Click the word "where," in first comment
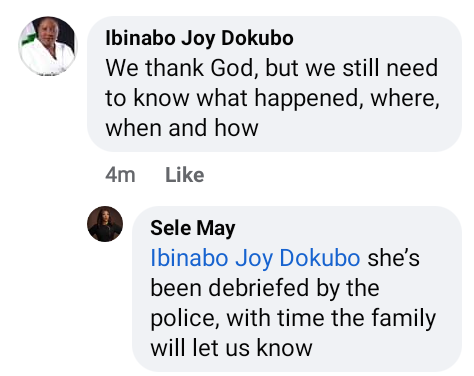The width and height of the screenshot is (474, 376). pyautogui.click(x=405, y=99)
